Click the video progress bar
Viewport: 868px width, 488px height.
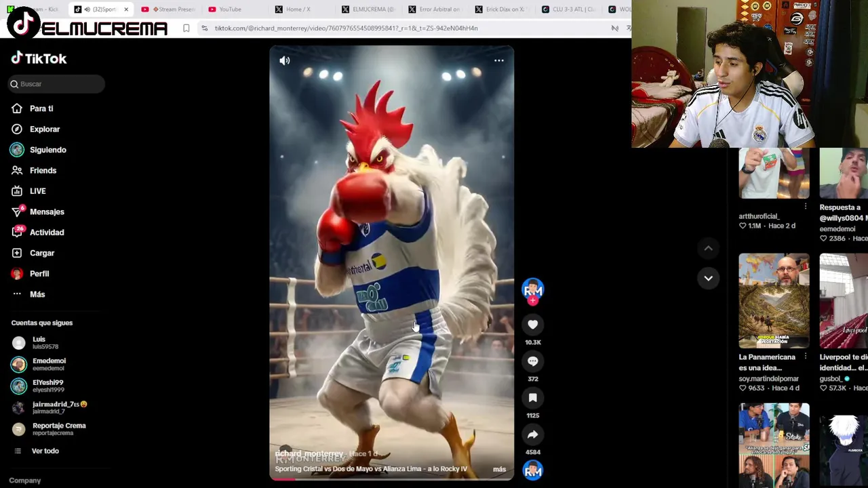tap(391, 479)
